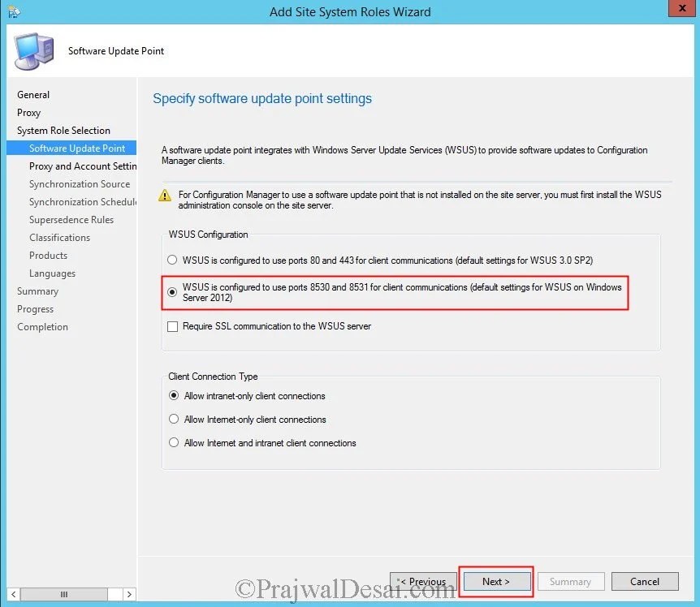Click the right scroll arrow at bottom

[x=129, y=594]
